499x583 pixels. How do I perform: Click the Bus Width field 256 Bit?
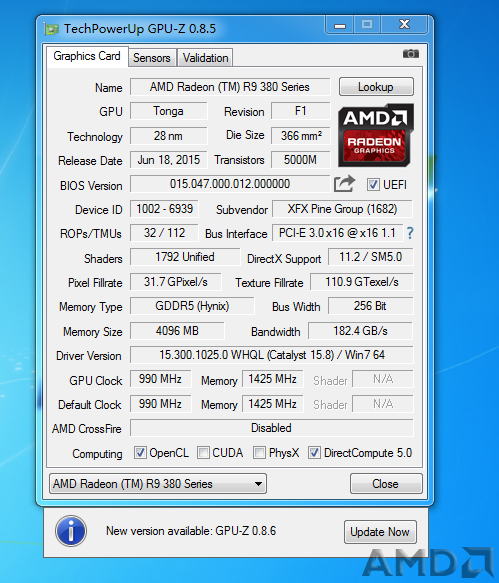point(370,306)
